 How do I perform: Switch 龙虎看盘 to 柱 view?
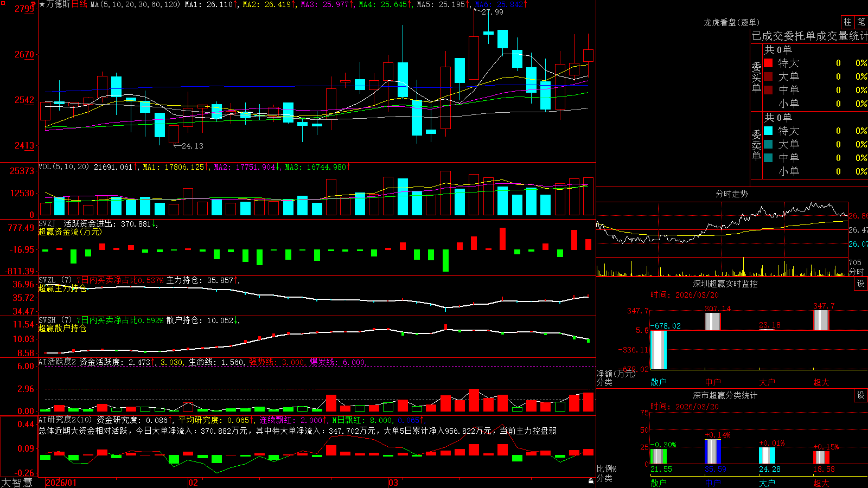click(847, 22)
